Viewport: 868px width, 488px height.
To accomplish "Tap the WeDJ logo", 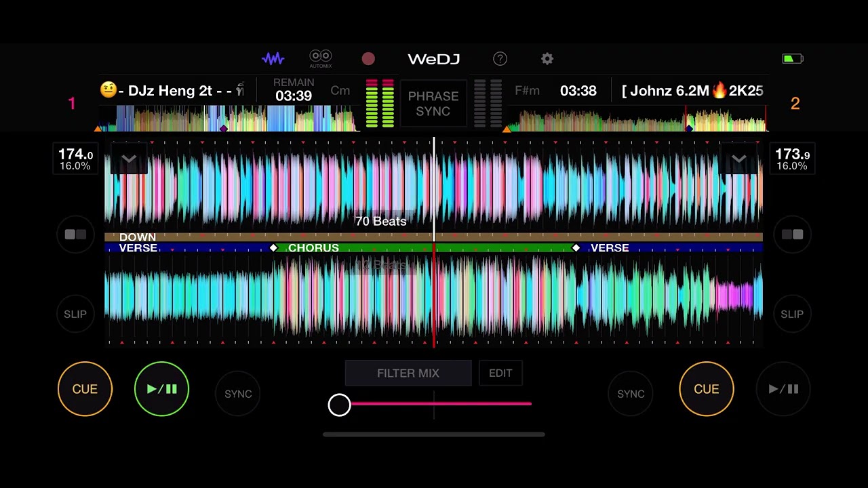I will click(433, 59).
